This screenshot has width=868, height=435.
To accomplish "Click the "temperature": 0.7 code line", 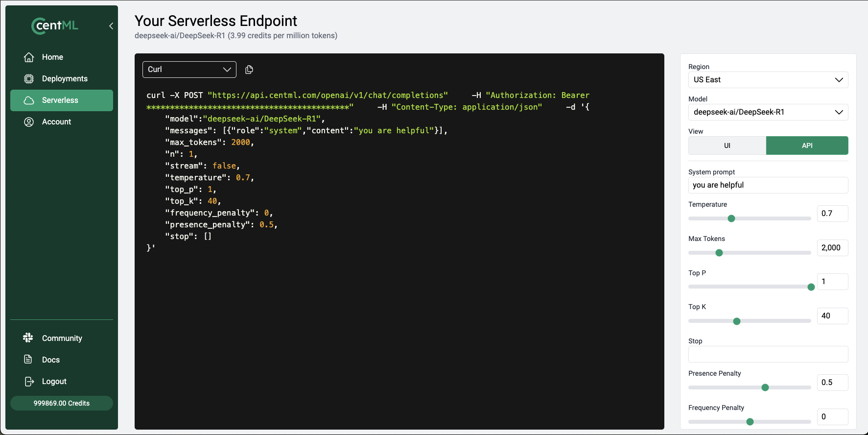I will [210, 178].
